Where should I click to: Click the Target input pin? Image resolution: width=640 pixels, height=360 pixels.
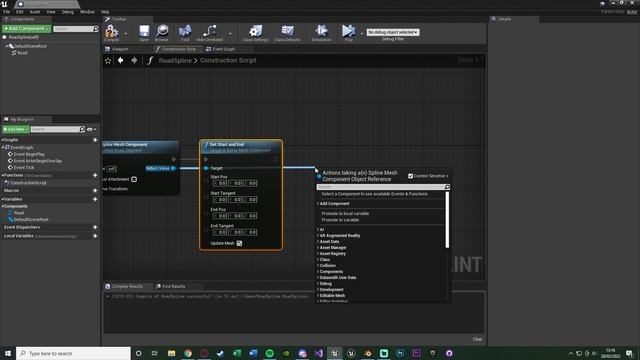(x=206, y=168)
